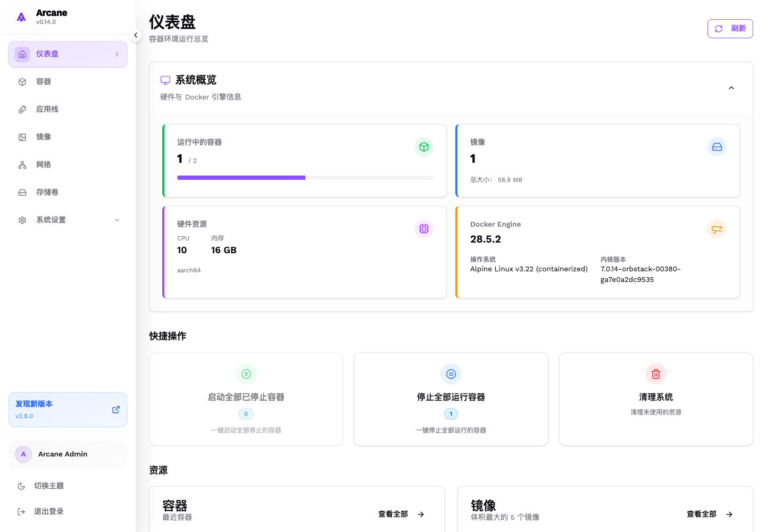Viewport: 766px width, 532px height.
Task: Toggle theme with 切换主题
Action: point(68,486)
